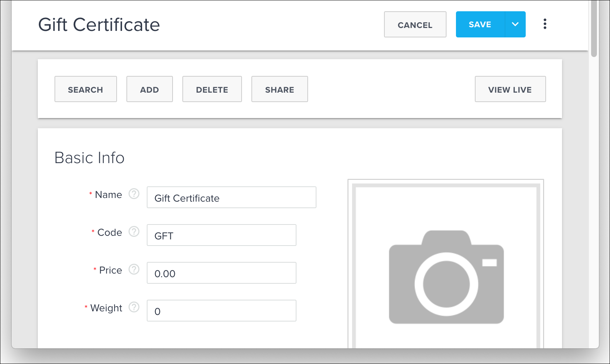
Task: Click the help icon beside Price
Action: coord(134,270)
